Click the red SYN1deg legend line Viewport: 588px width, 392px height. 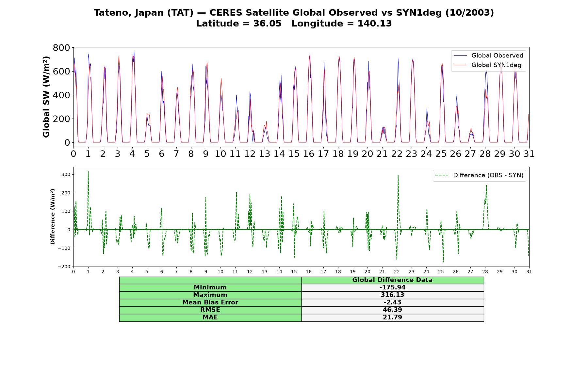460,65
